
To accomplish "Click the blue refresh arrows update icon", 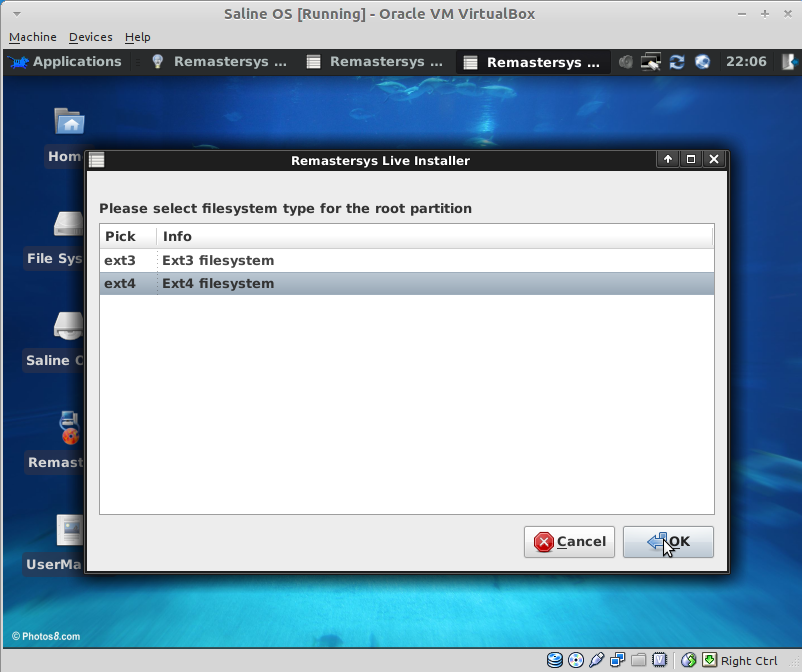I will [677, 62].
